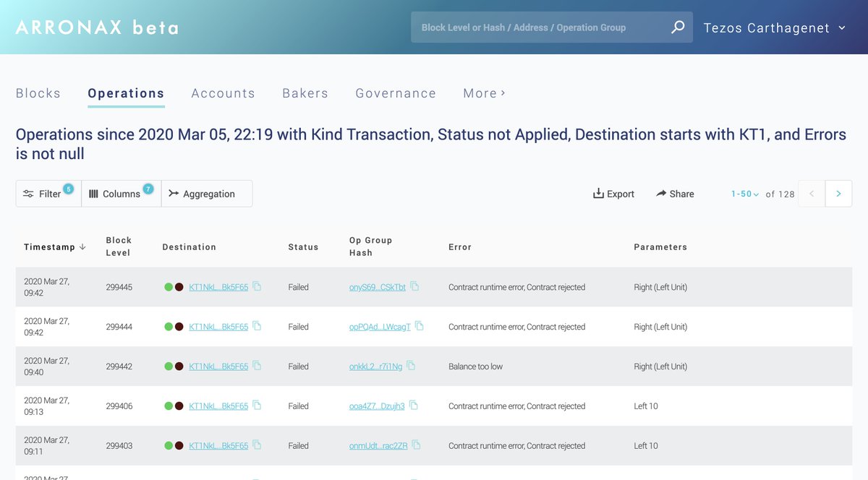Click the account identicon in block 299445 row
868x480 pixels.
click(x=174, y=287)
